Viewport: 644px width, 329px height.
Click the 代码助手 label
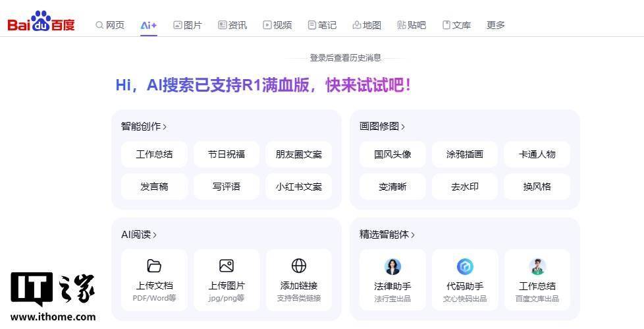(465, 286)
